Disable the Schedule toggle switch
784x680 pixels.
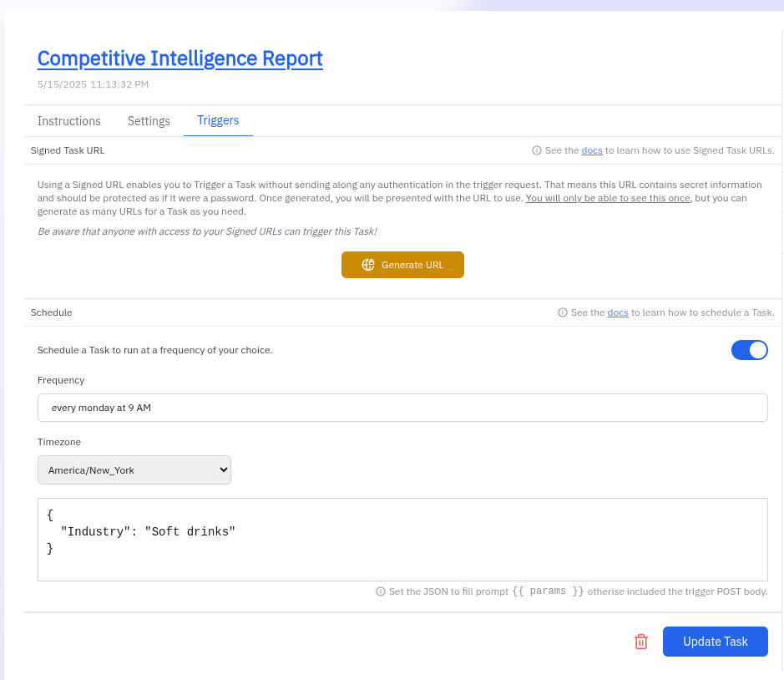click(749, 350)
